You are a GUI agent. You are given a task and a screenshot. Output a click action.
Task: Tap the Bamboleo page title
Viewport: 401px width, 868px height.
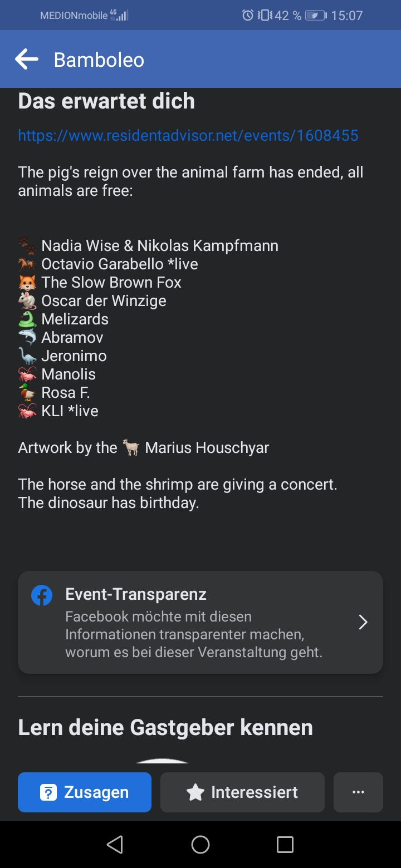point(99,60)
